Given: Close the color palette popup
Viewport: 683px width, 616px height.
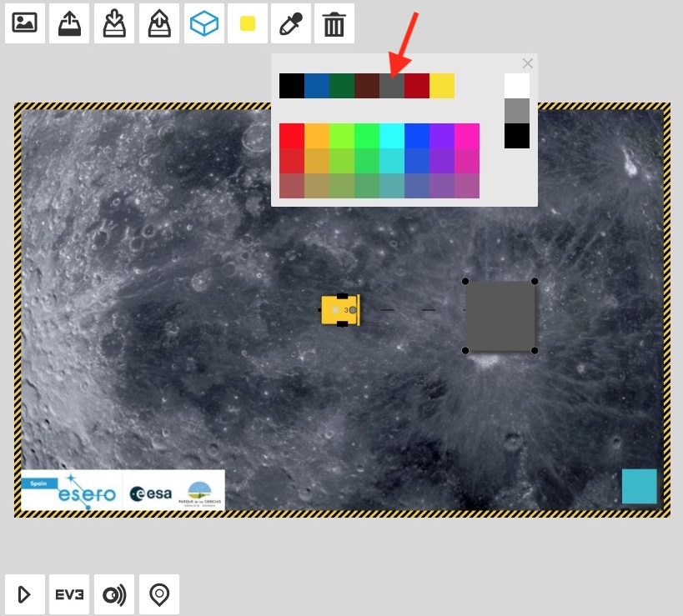Looking at the screenshot, I should tap(527, 63).
